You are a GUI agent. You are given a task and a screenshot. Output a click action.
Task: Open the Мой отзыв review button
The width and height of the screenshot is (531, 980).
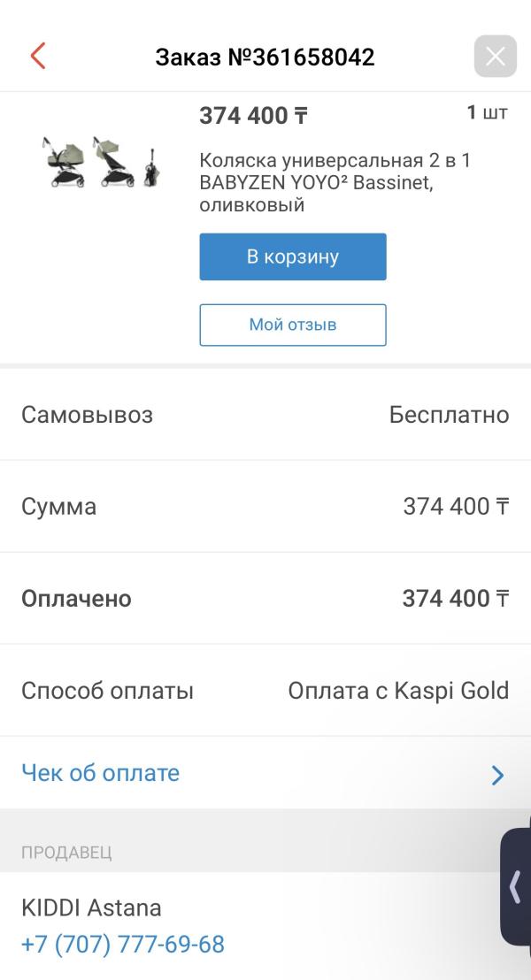pos(293,325)
